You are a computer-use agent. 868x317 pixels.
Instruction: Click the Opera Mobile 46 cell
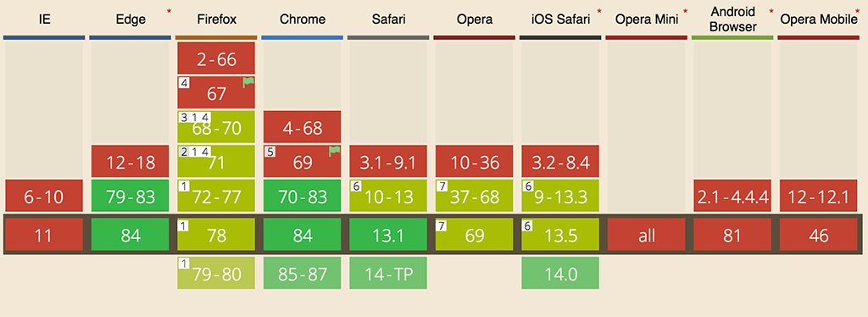click(818, 235)
